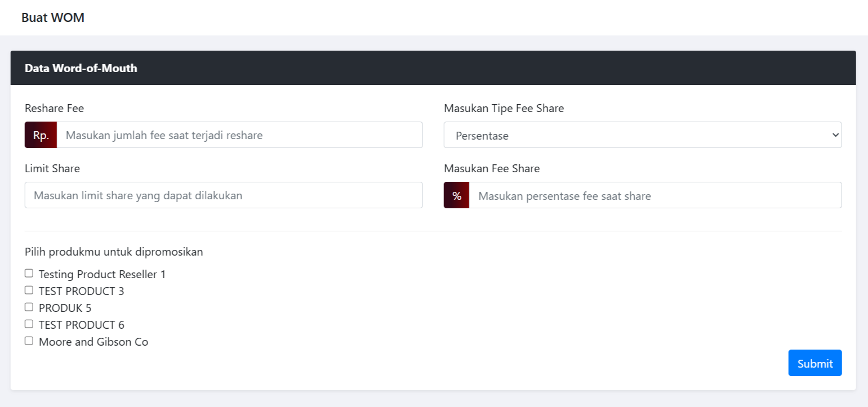Click into the Limit Share input field
Image resolution: width=868 pixels, height=407 pixels.
pyautogui.click(x=224, y=195)
